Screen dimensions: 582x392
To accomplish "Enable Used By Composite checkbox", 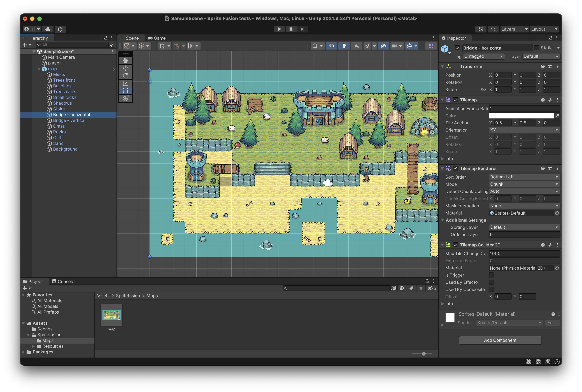I will tap(491, 290).
